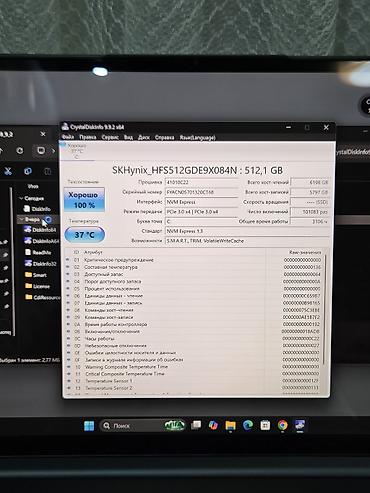Select attribute 02 Составная температура row
This screenshot has height=493, width=370.
(193, 267)
